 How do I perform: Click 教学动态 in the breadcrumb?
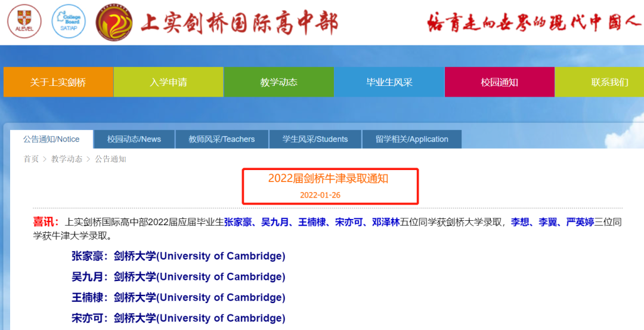point(67,159)
